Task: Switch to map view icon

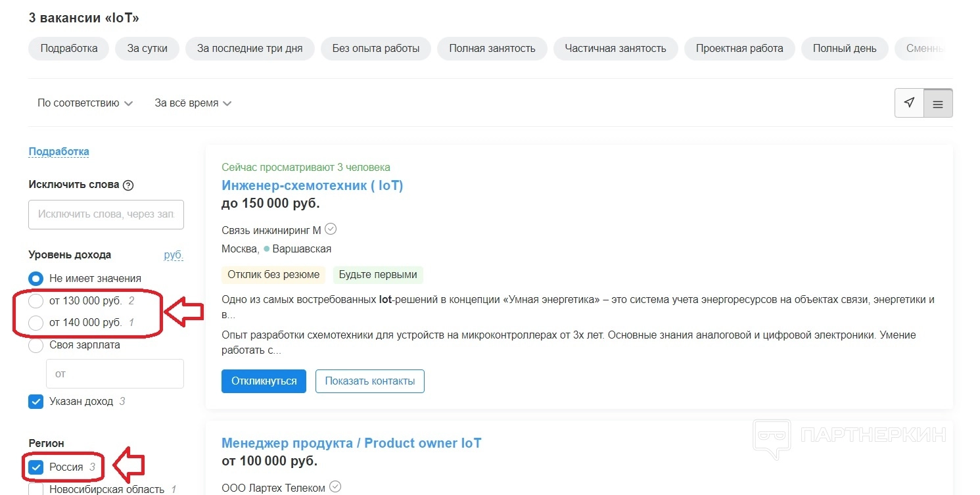Action: click(x=909, y=103)
